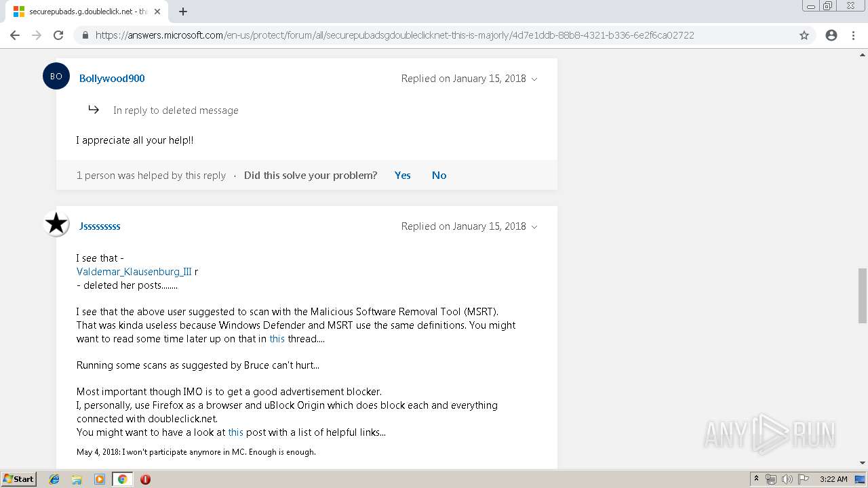Click the address bar URL field

[x=393, y=35]
